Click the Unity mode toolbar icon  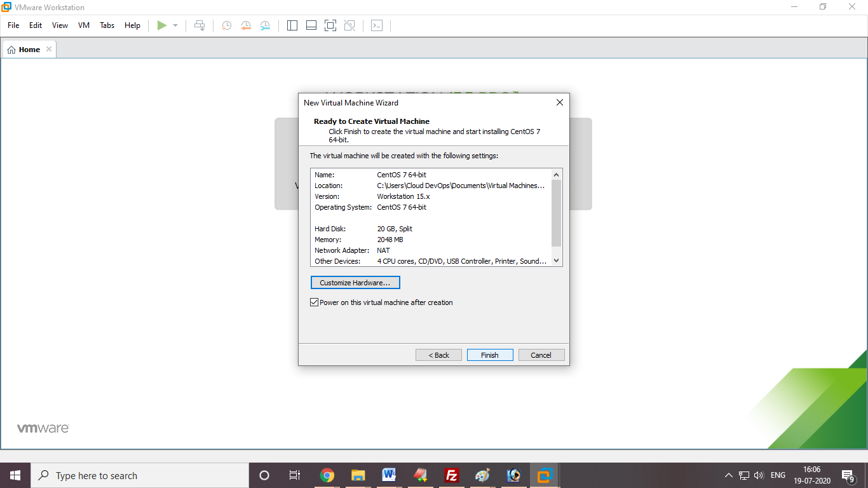pyautogui.click(x=349, y=25)
